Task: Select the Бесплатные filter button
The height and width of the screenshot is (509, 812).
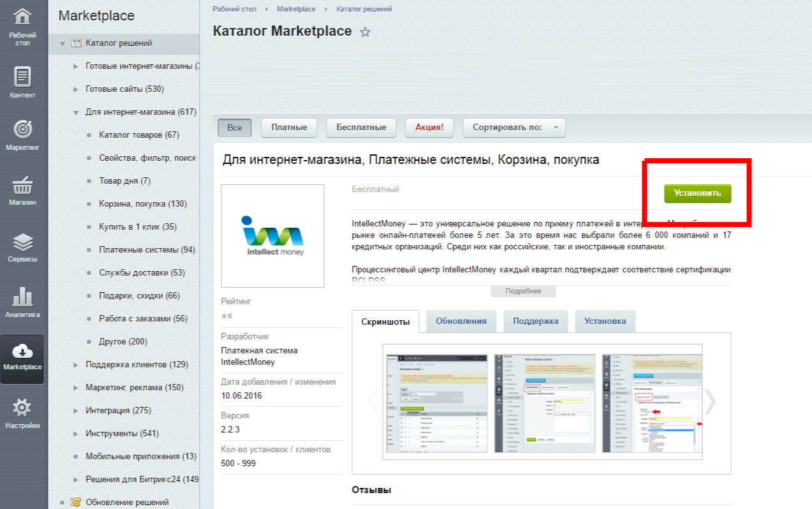Action: [361, 128]
